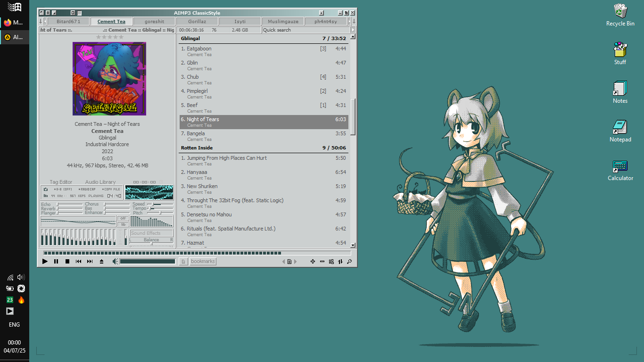Click the volume icon in system tray
Image resolution: width=644 pixels, height=362 pixels.
(21, 277)
